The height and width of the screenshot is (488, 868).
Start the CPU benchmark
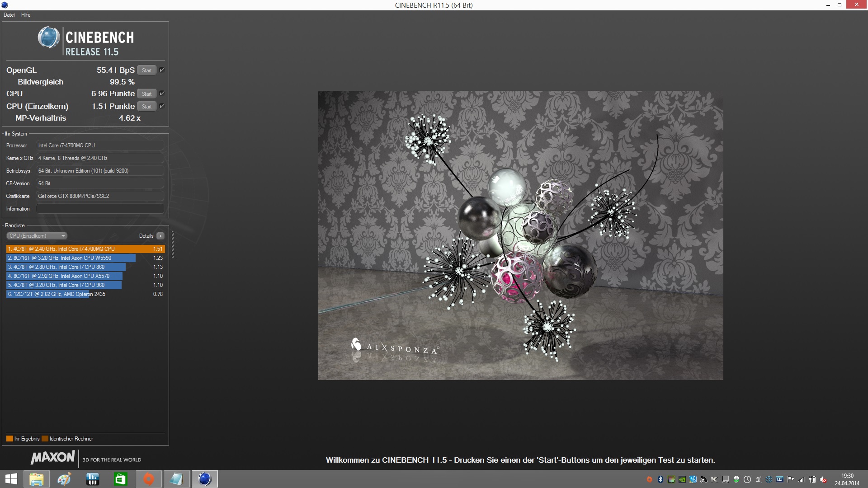point(146,94)
